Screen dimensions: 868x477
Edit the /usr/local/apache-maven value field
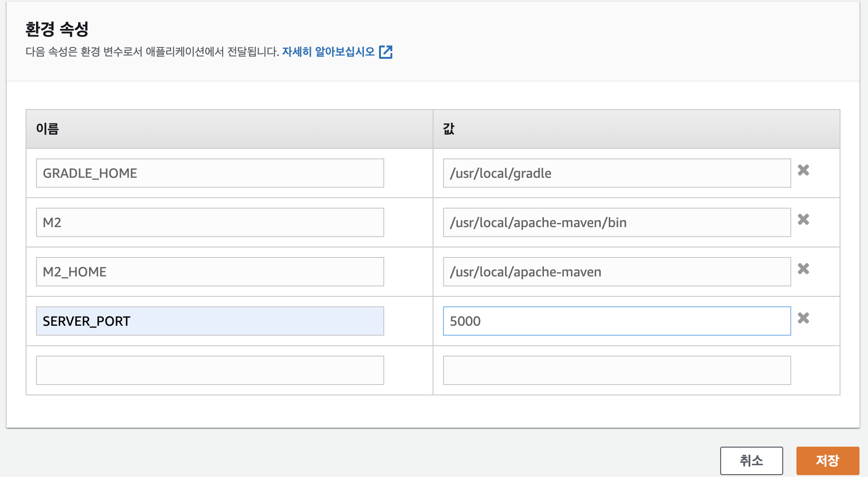coord(617,272)
